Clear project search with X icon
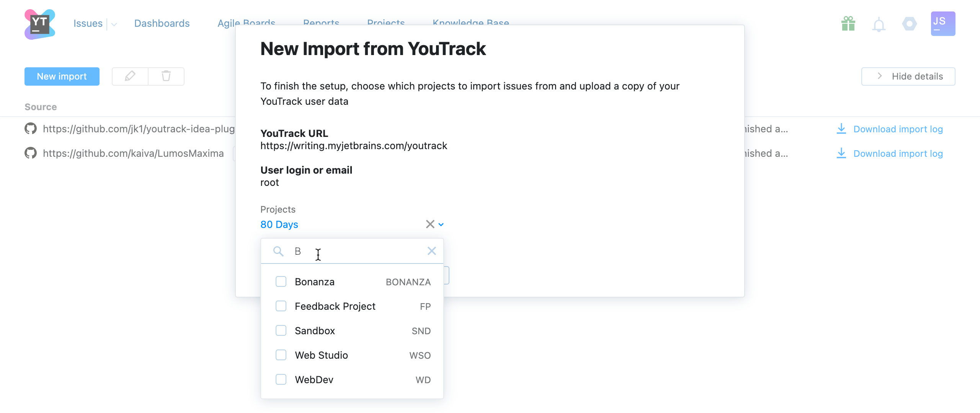 pos(431,251)
